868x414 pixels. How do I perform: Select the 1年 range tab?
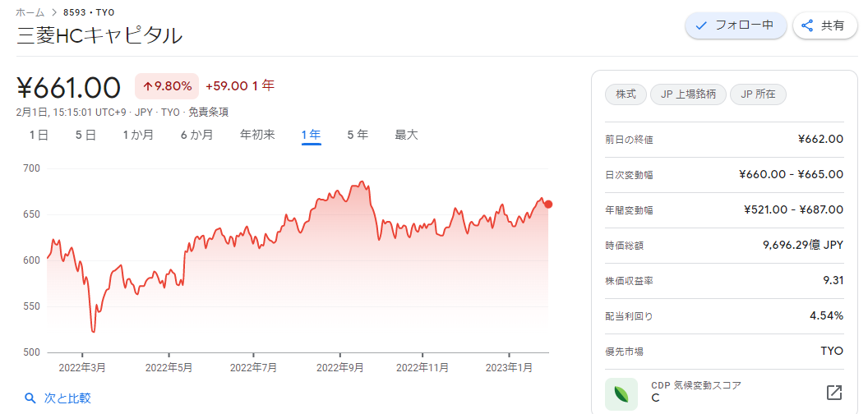point(311,135)
